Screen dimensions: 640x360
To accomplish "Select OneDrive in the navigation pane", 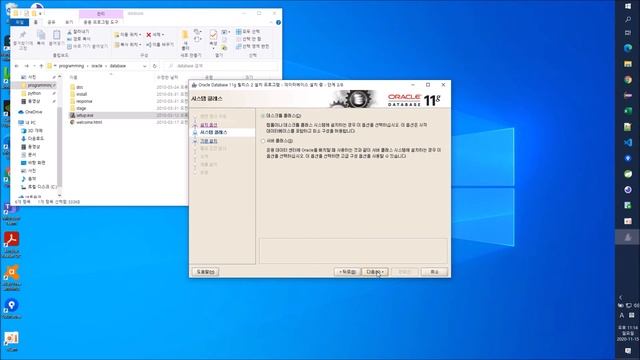I will point(33,112).
